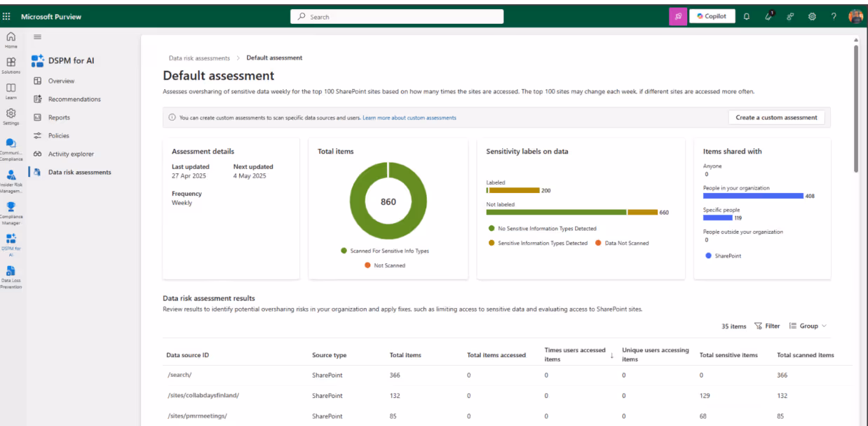Screen dimensions: 868x426
Task: Collapse the navigation with hamburger icon
Action: coord(37,36)
